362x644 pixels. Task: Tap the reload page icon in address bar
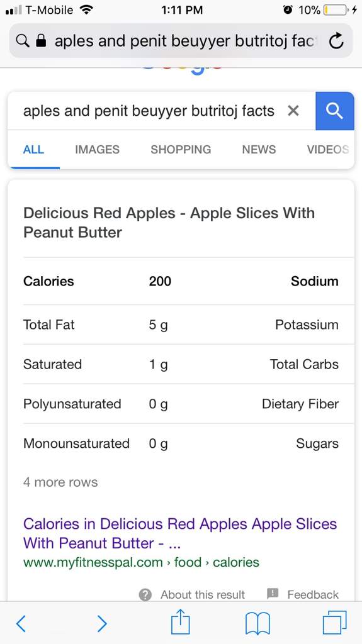tap(336, 41)
